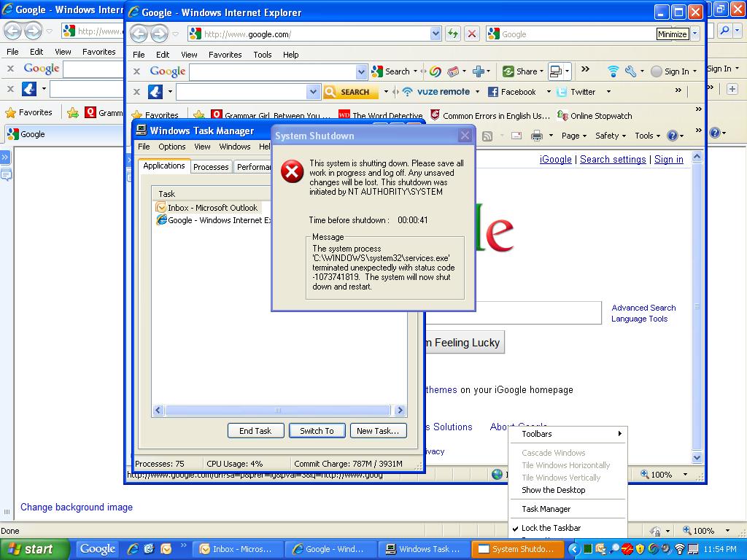Image resolution: width=747 pixels, height=560 pixels.
Task: Click the Print icon in command bar
Action: tap(537, 136)
